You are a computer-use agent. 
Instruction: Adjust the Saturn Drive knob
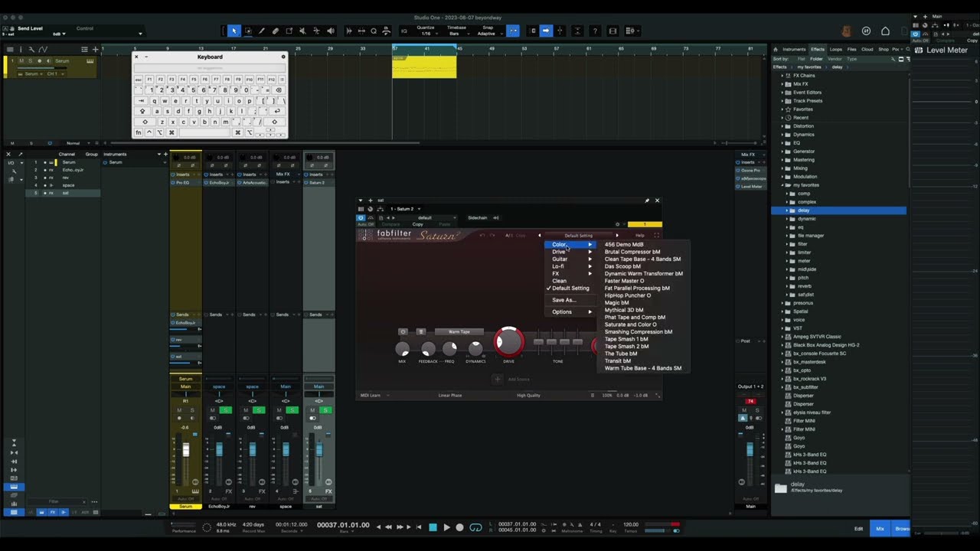[509, 341]
